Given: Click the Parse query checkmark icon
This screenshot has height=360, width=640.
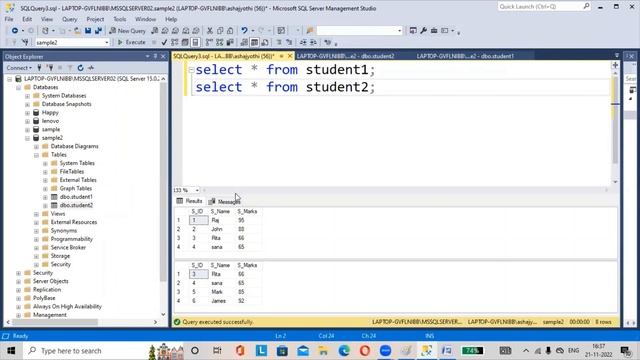Looking at the screenshot, I should (x=164, y=42).
